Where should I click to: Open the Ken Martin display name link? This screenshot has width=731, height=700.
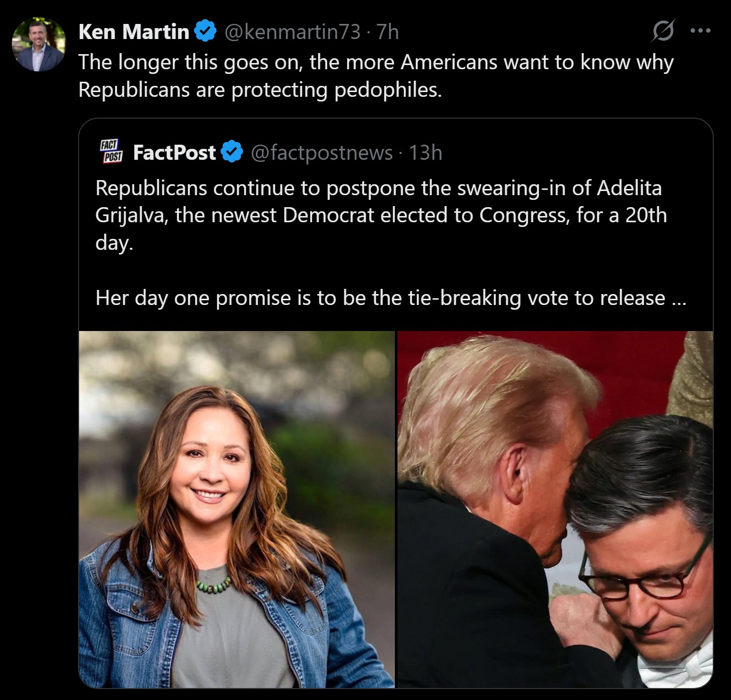point(134,32)
